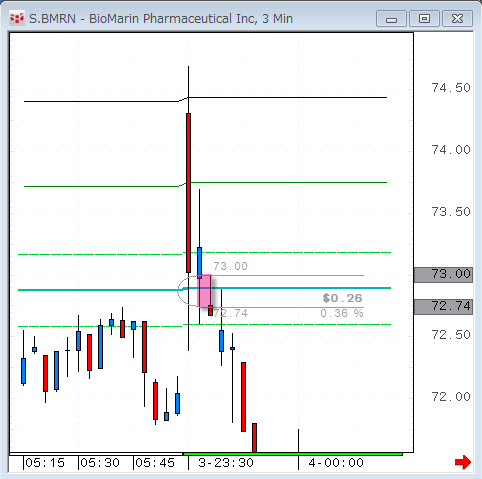The image size is (482, 479).
Task: Select the pink measurement rectangle on chart
Action: pos(204,291)
